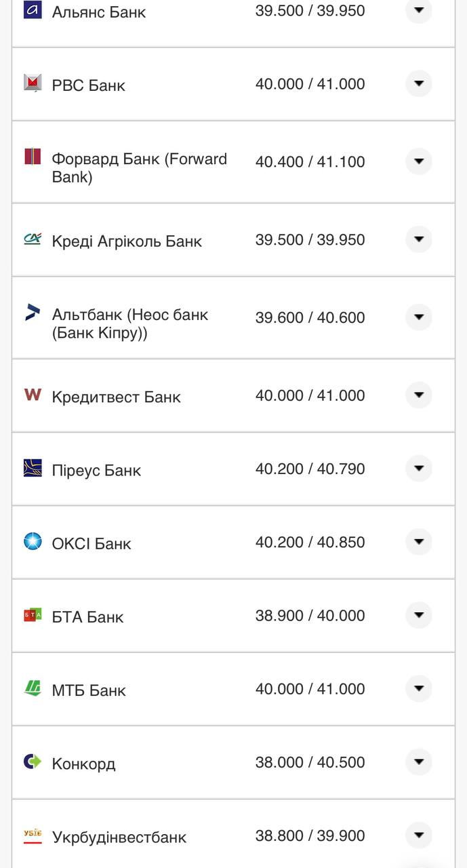This screenshot has height=868, width=467.
Task: Click the Альянс Банк logo icon
Action: [x=33, y=9]
